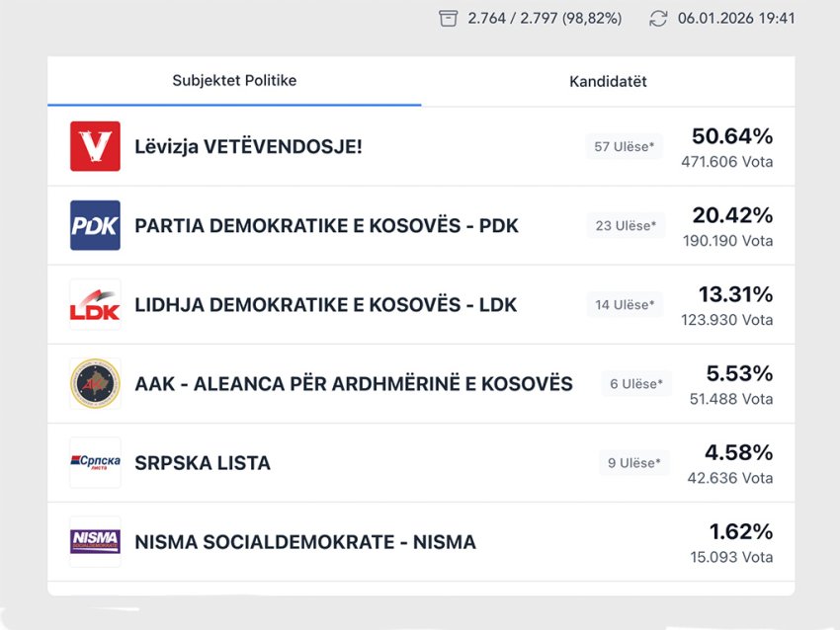840x630 pixels.
Task: Click the 50.64% vote percentage
Action: [x=732, y=136]
